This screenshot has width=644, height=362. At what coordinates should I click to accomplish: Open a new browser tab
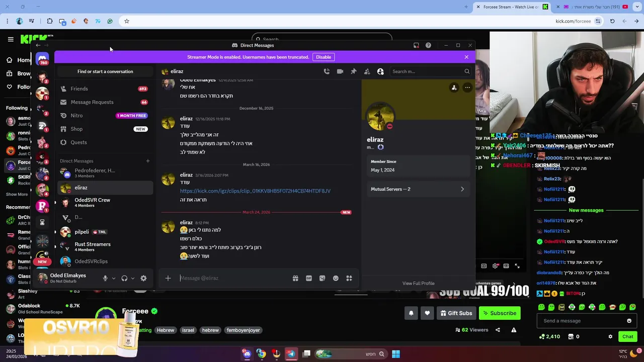click(466, 7)
